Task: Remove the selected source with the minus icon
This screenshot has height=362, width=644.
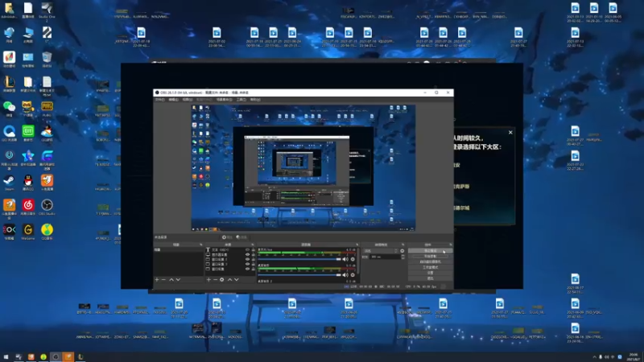Action: pos(215,279)
